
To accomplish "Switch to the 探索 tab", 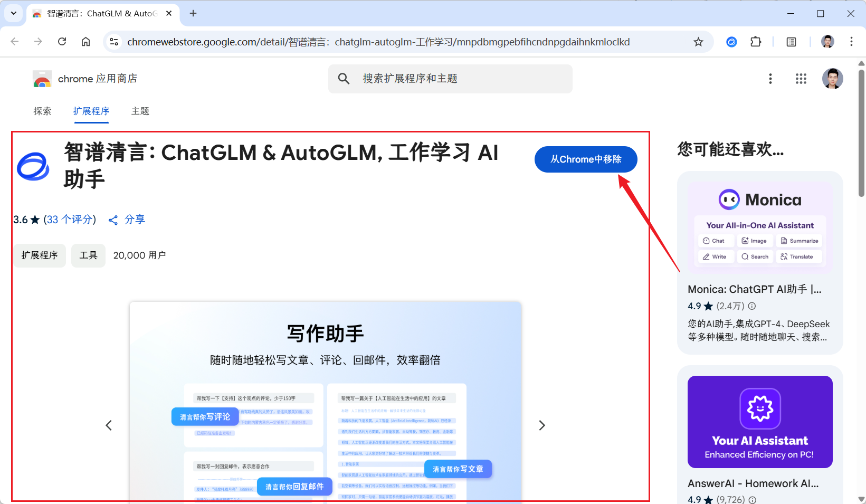I will point(43,111).
